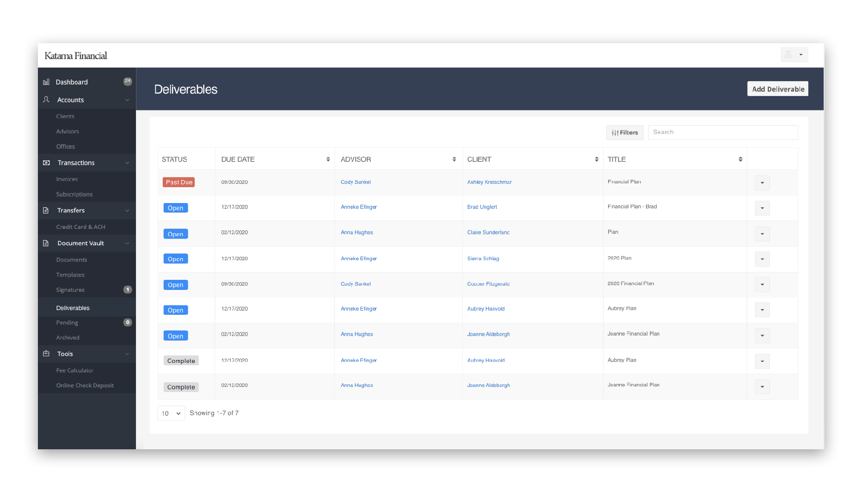
Task: Focus the Search input field
Action: (x=723, y=132)
